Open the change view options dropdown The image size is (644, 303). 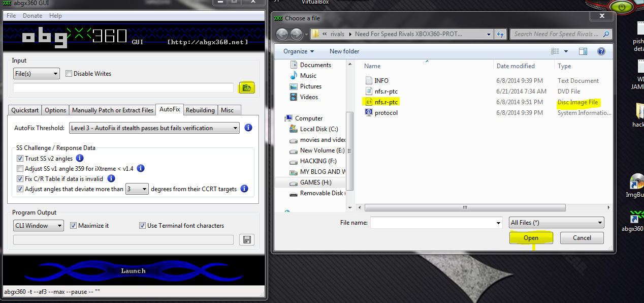(x=565, y=51)
